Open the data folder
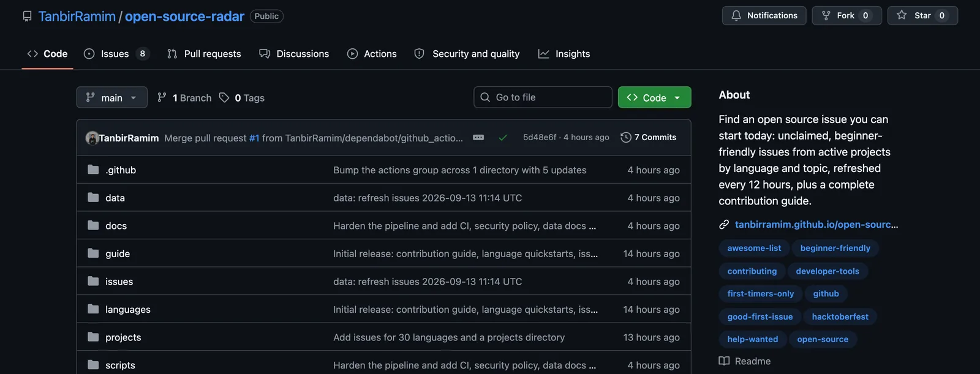Image resolution: width=980 pixels, height=374 pixels. click(x=115, y=198)
